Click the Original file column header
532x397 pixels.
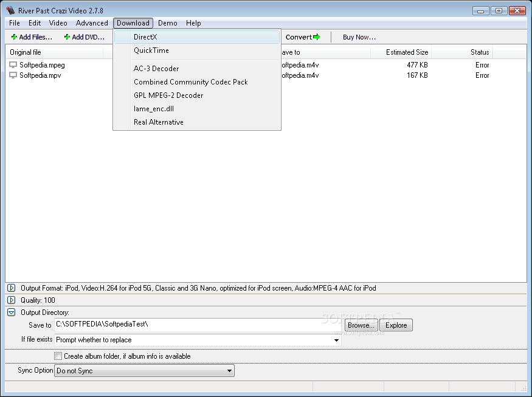54,52
